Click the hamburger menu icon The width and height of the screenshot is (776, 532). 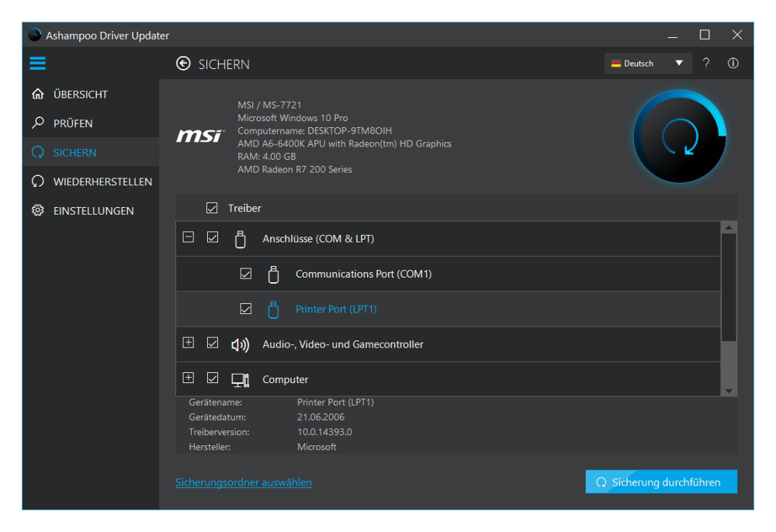(37, 64)
